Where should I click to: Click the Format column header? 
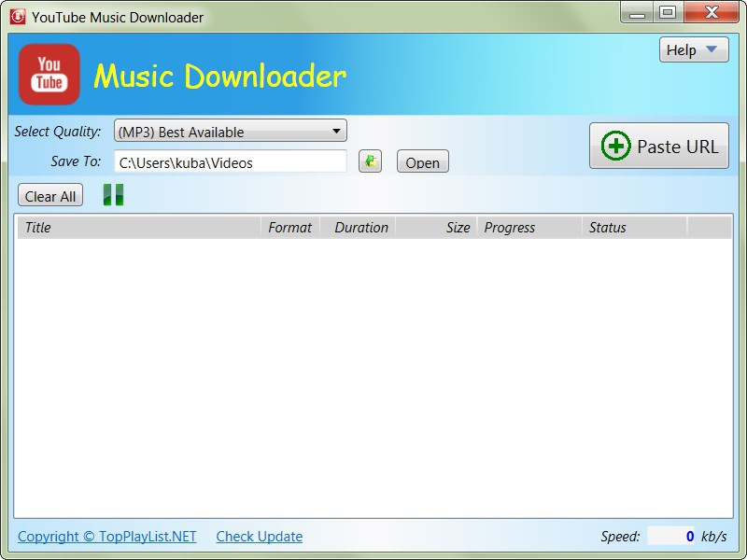[x=290, y=227]
